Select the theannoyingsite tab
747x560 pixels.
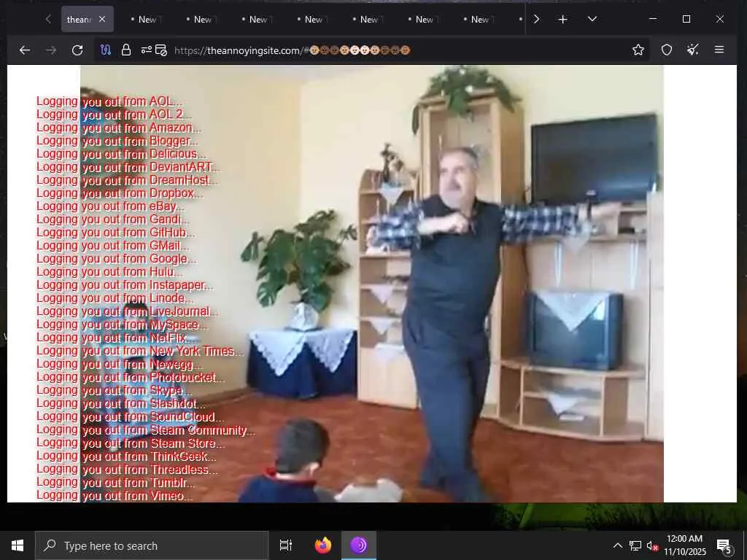(x=88, y=20)
